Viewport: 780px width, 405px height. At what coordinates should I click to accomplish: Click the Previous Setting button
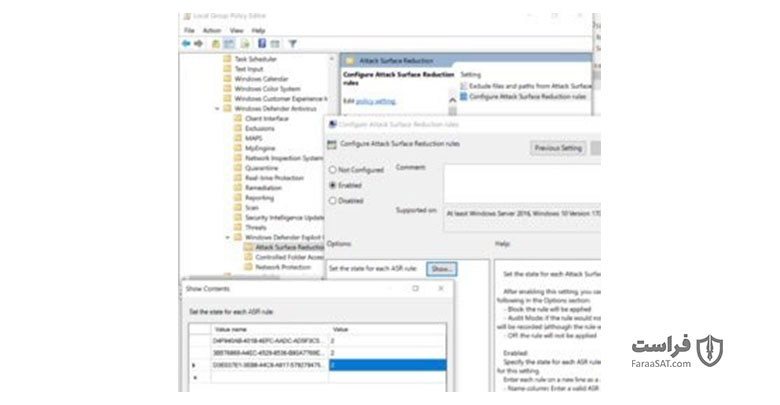[558, 148]
